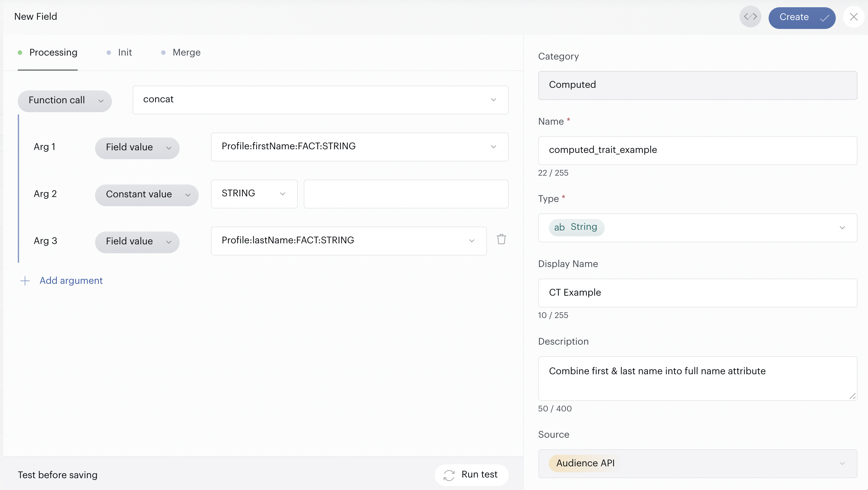This screenshot has width=868, height=490.
Task: Open the Function call type dropdown
Action: [65, 101]
